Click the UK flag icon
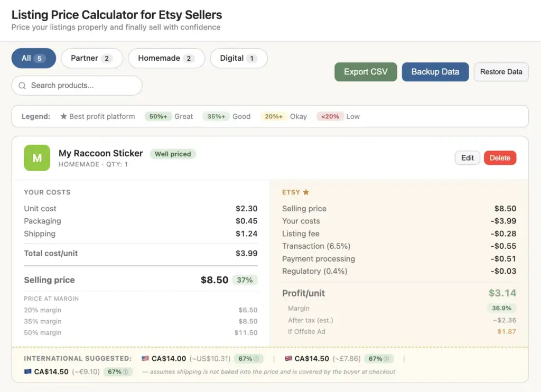The height and width of the screenshot is (392, 541). point(288,359)
